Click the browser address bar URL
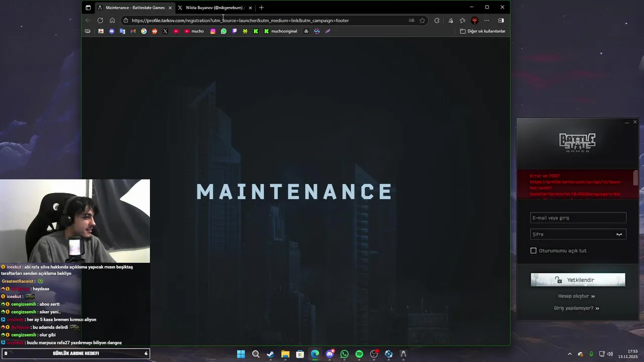Image resolution: width=644 pixels, height=362 pixels. (240, 21)
